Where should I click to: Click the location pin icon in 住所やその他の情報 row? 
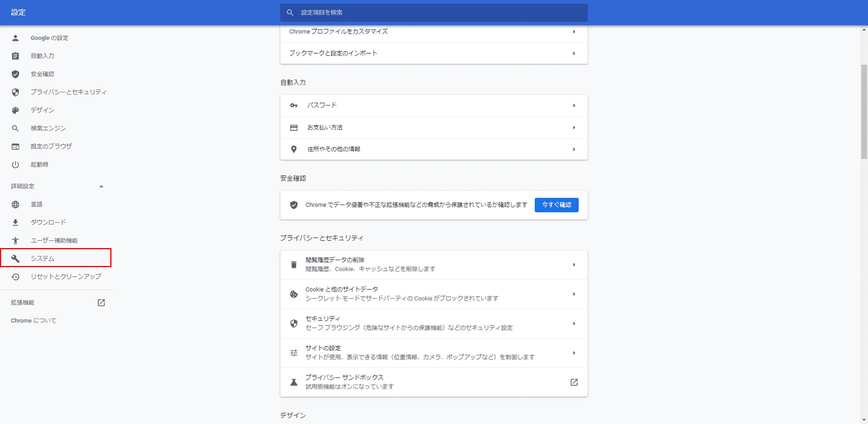[293, 149]
